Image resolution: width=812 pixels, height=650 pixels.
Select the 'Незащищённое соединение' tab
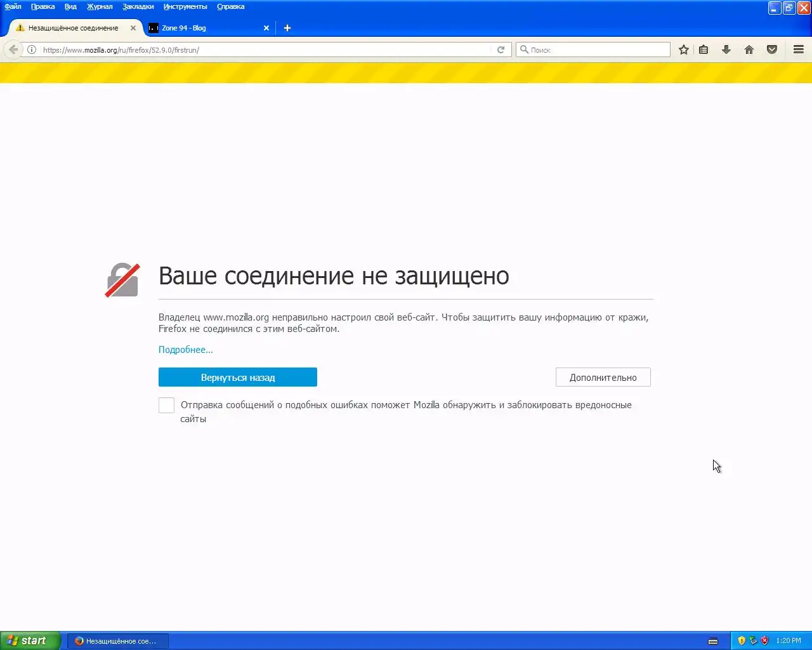[74, 28]
